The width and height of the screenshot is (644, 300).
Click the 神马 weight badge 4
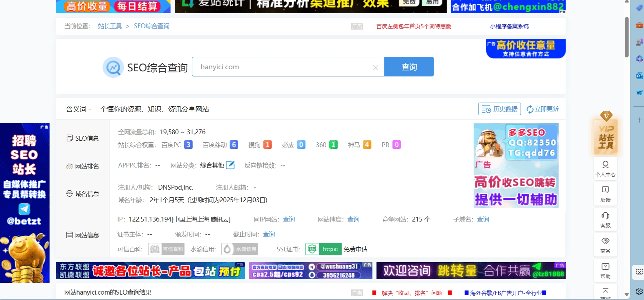click(367, 145)
